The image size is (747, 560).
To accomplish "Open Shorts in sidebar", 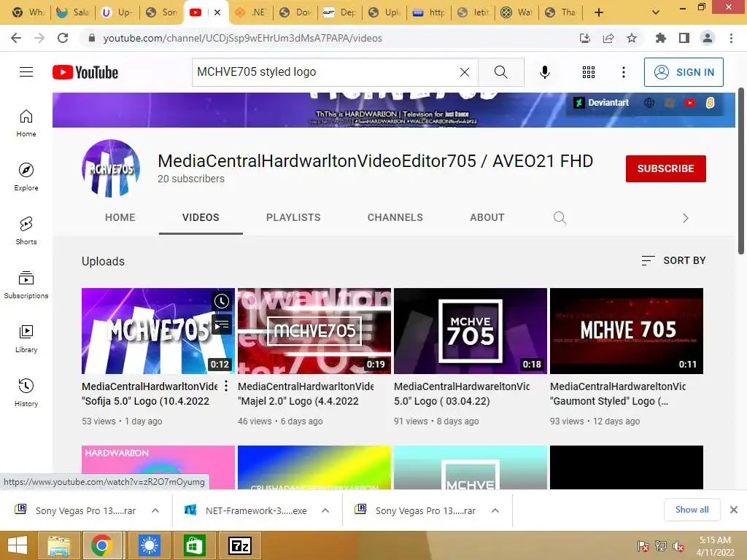I will pos(26,230).
